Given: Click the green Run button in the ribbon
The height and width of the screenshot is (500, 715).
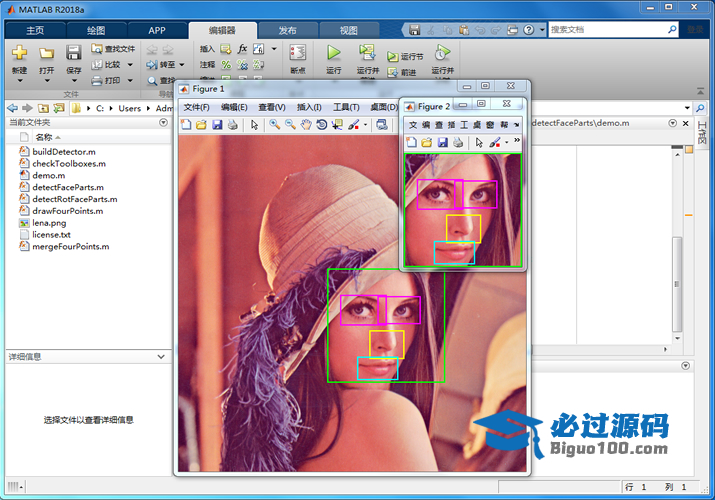Looking at the screenshot, I should [x=334, y=53].
